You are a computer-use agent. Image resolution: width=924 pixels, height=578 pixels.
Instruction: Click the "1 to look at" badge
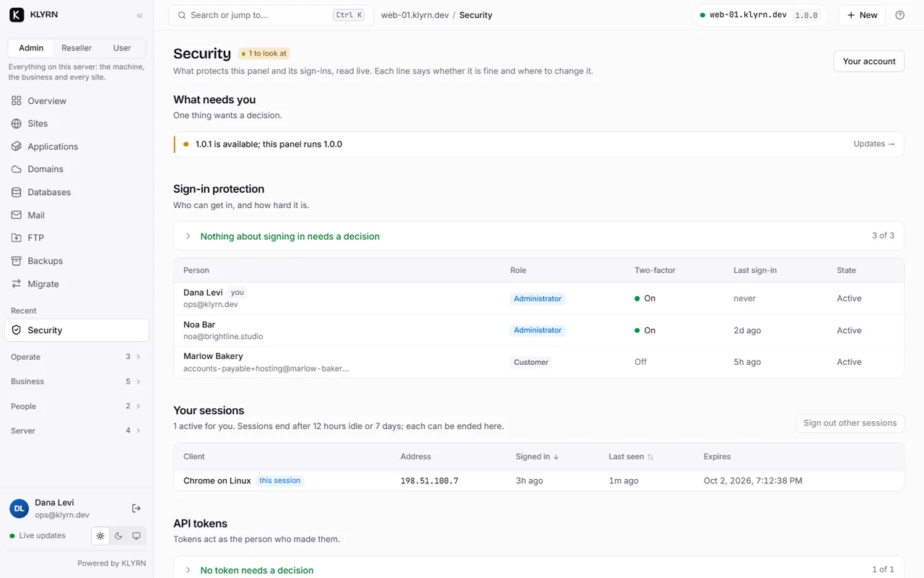click(x=264, y=53)
